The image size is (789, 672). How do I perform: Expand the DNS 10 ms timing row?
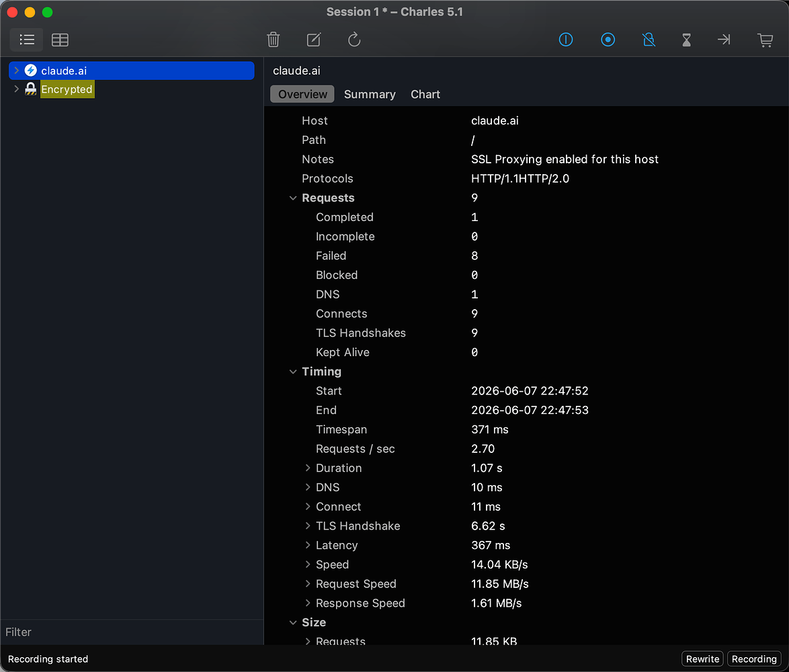[x=307, y=487]
